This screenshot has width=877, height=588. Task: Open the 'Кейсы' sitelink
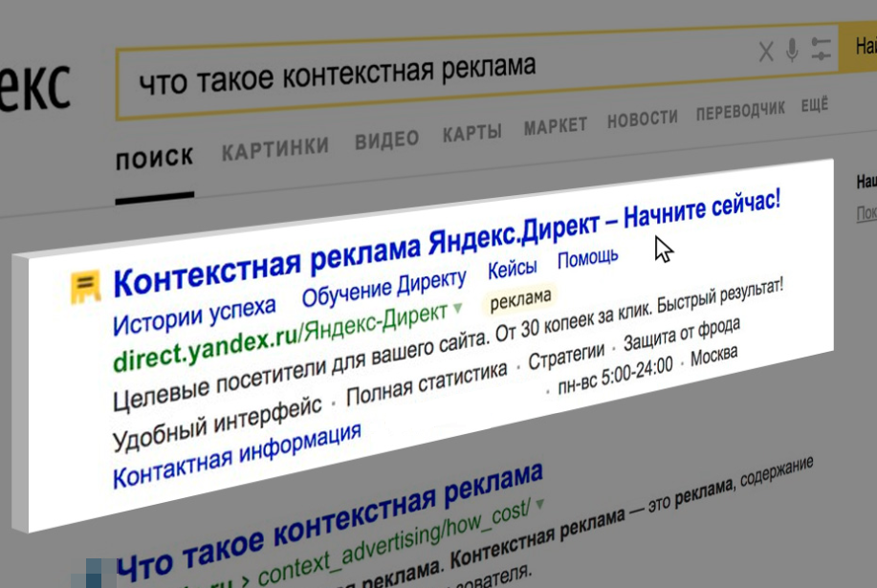click(x=512, y=269)
